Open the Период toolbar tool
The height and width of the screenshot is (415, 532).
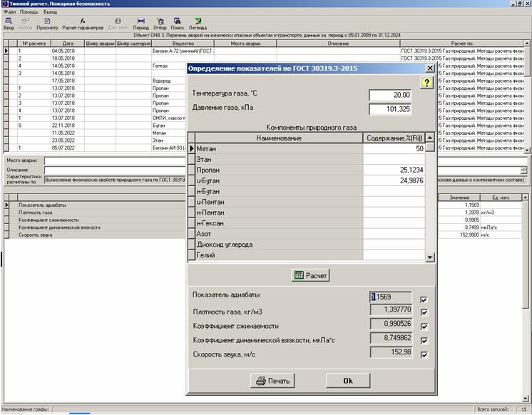click(140, 21)
